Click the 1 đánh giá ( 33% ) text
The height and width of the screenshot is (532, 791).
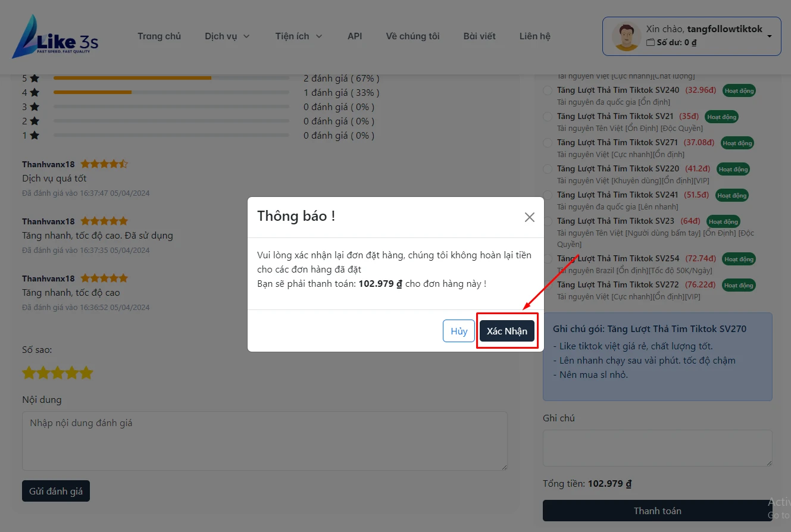tap(341, 92)
